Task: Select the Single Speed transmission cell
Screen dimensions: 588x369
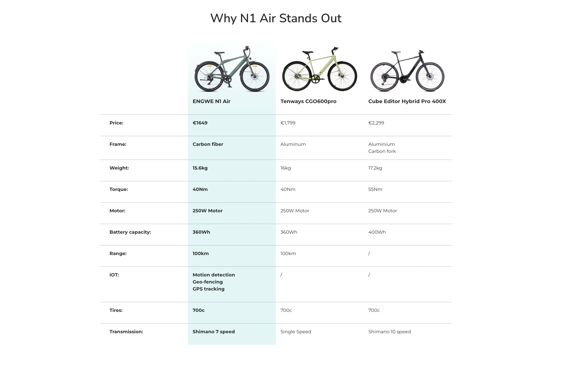Action: click(296, 332)
